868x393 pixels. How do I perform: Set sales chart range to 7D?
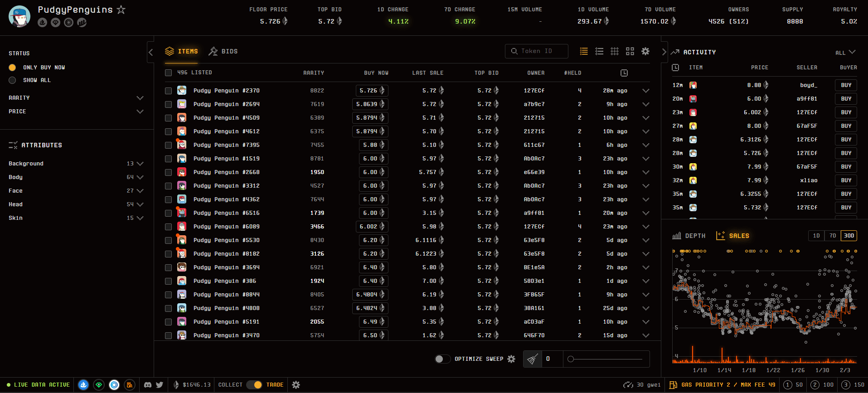point(833,236)
